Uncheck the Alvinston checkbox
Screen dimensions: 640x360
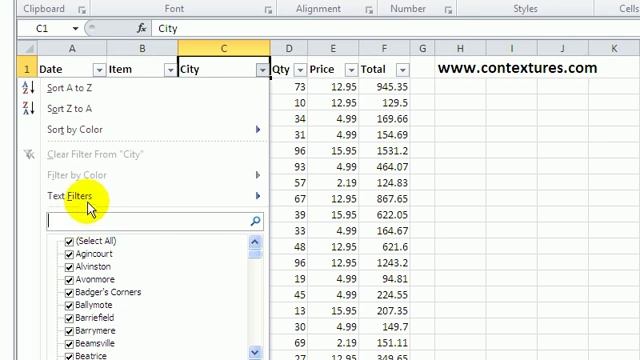click(69, 267)
